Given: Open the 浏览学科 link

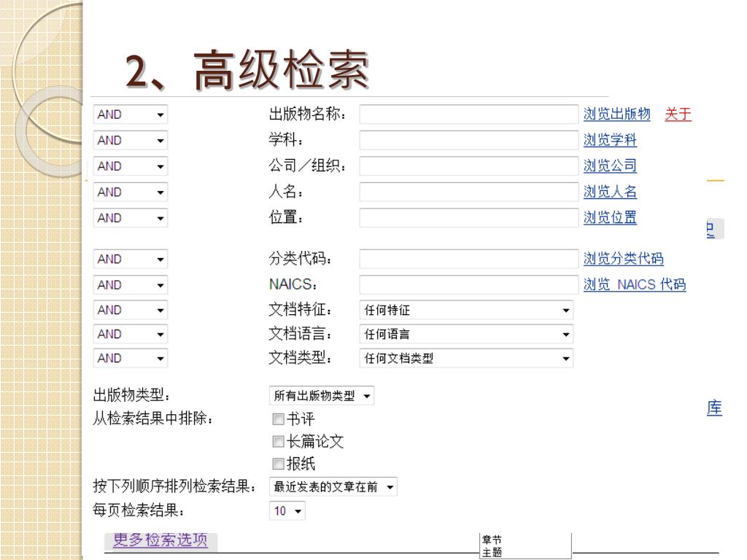Looking at the screenshot, I should point(611,140).
